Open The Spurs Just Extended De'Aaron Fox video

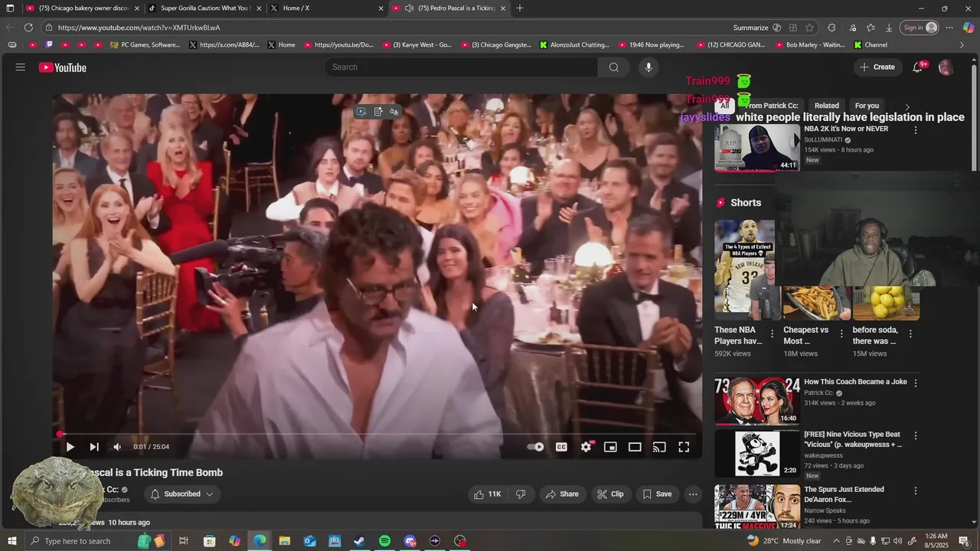[757, 506]
